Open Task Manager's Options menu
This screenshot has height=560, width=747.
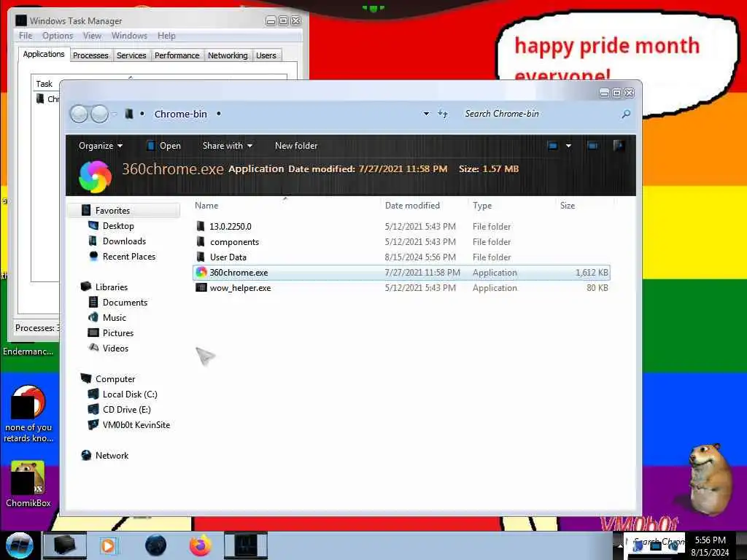tap(58, 36)
